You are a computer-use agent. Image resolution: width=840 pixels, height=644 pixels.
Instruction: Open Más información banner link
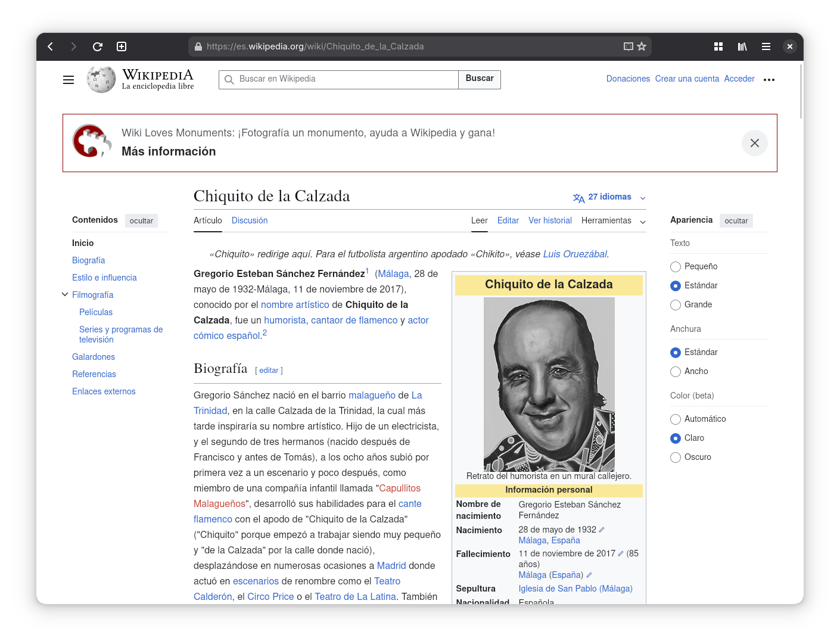pyautogui.click(x=169, y=151)
